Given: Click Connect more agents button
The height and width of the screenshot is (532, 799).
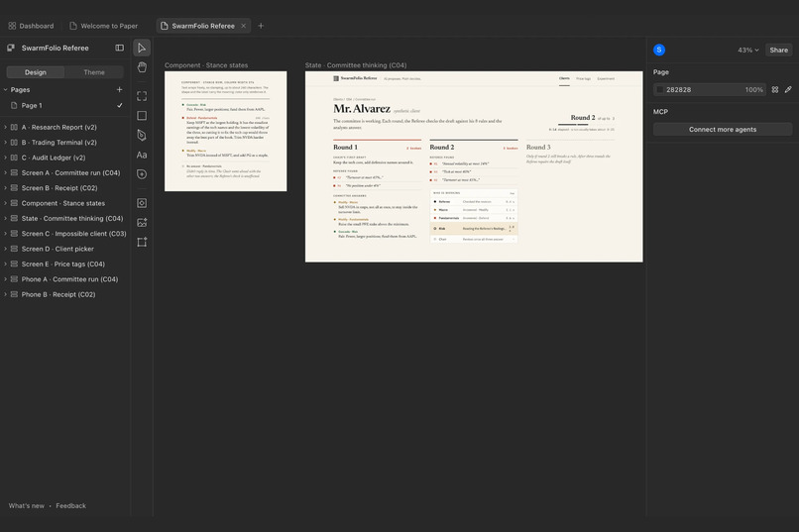Looking at the screenshot, I should coord(723,130).
